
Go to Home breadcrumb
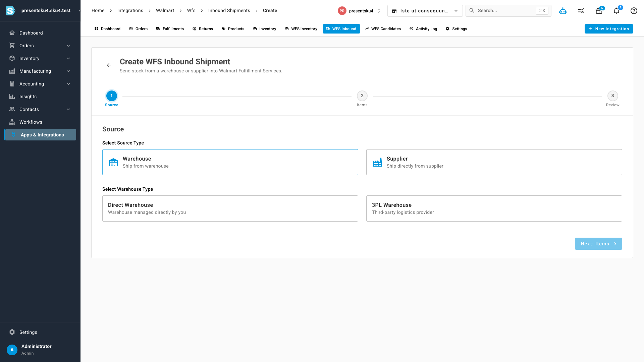pos(98,11)
